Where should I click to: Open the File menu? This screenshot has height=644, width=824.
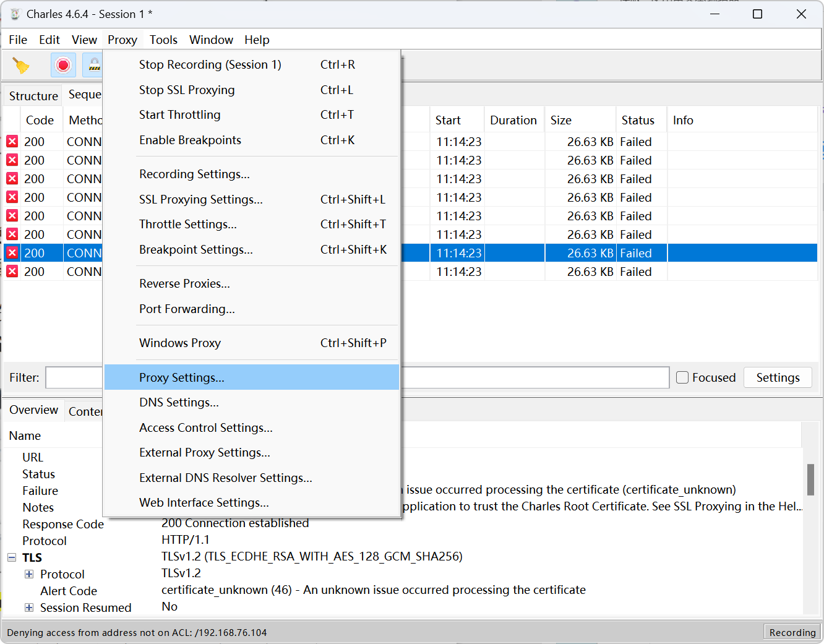(x=18, y=40)
